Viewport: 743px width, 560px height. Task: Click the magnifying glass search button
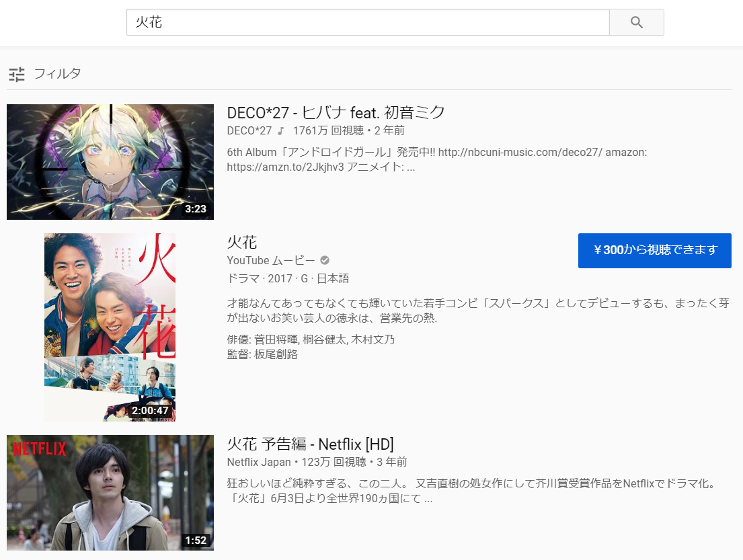point(636,22)
